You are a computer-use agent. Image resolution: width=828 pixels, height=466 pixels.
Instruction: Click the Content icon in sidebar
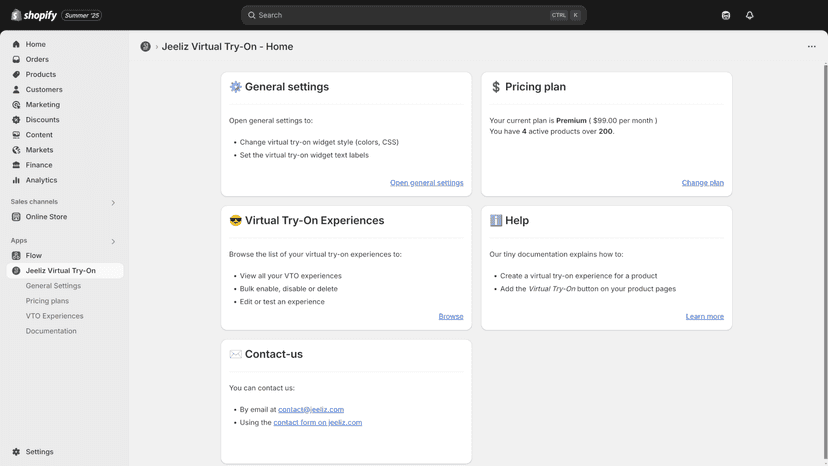[16, 135]
